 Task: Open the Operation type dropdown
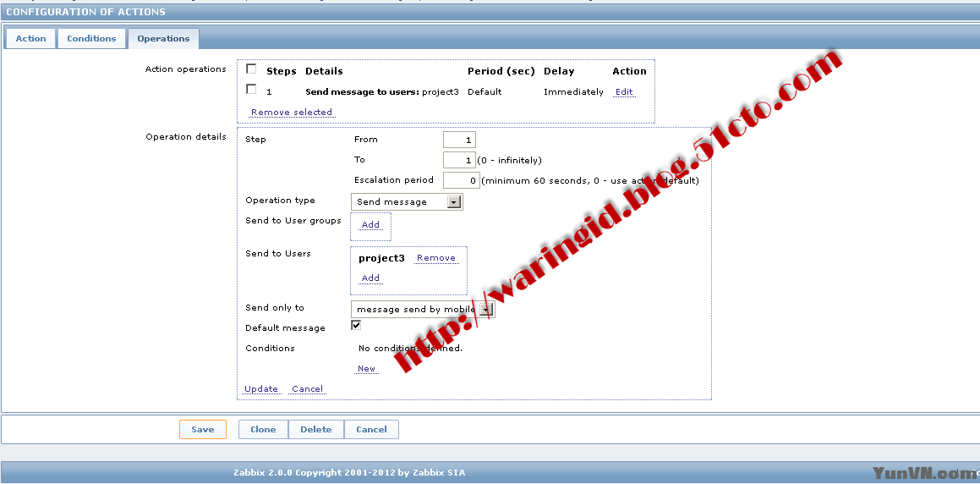coord(406,202)
